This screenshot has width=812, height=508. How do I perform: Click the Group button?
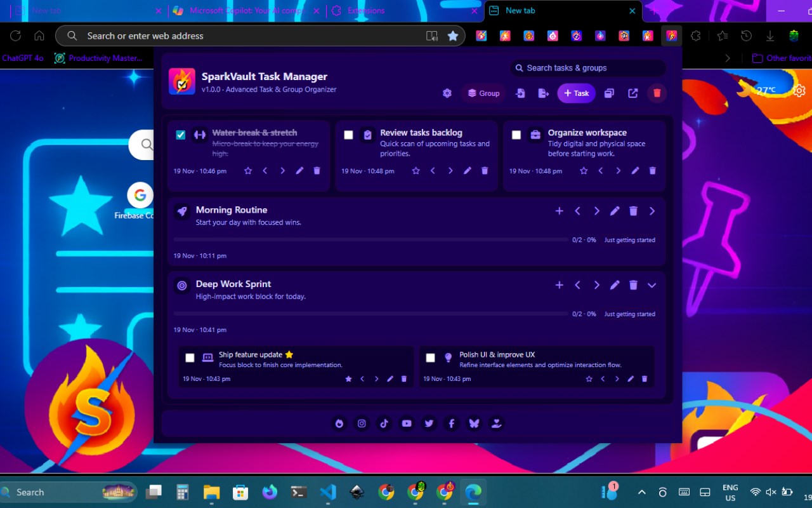click(x=483, y=93)
